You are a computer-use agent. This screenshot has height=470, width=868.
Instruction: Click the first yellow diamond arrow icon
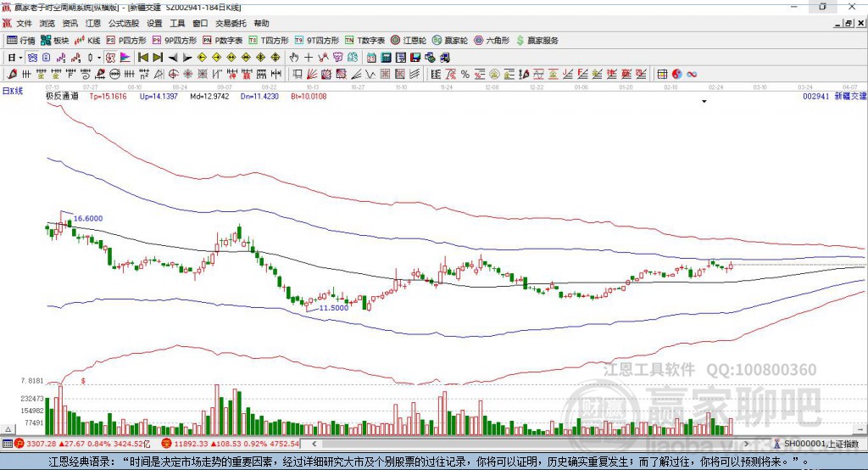coord(202,58)
